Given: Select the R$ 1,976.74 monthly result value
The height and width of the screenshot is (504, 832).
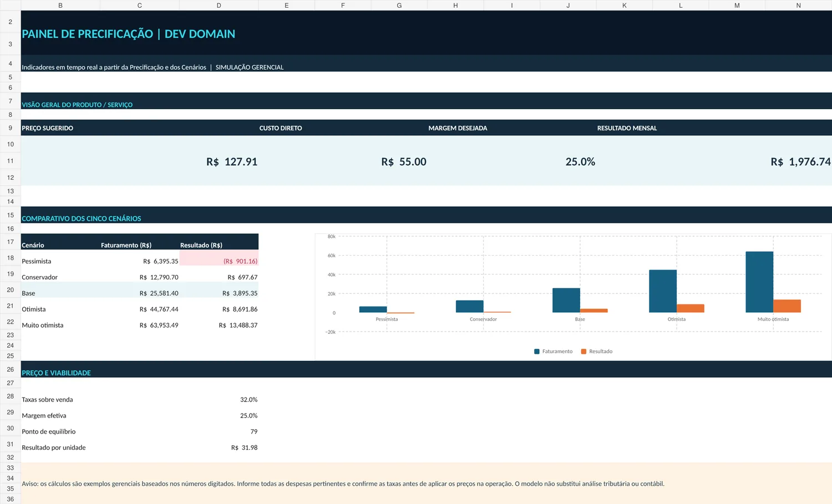Looking at the screenshot, I should click(800, 162).
